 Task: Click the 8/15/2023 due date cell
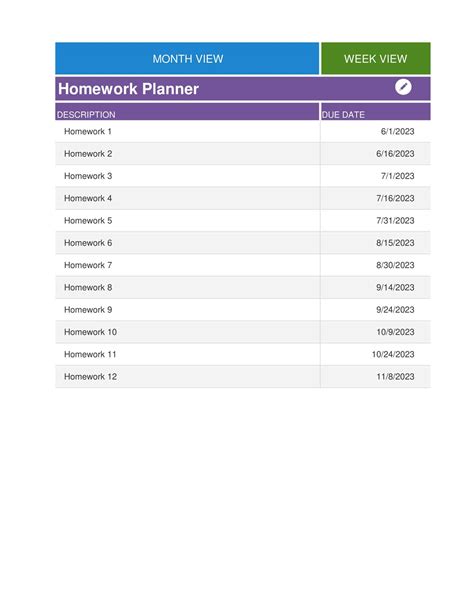pyautogui.click(x=375, y=243)
